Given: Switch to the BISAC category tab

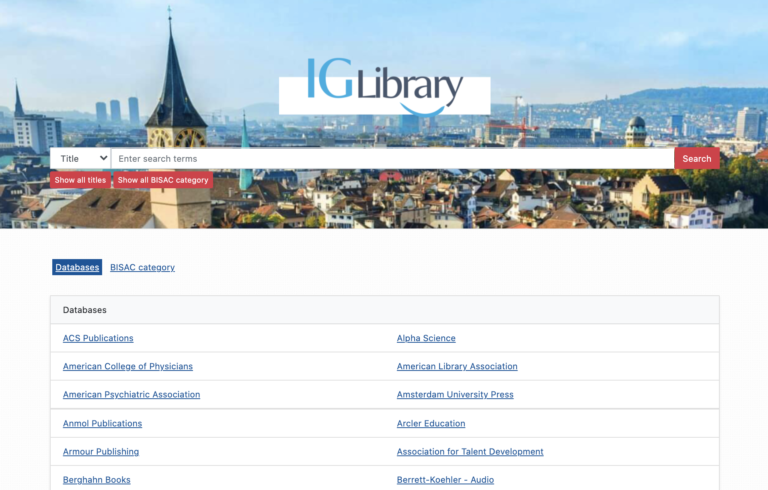Looking at the screenshot, I should click(x=142, y=267).
